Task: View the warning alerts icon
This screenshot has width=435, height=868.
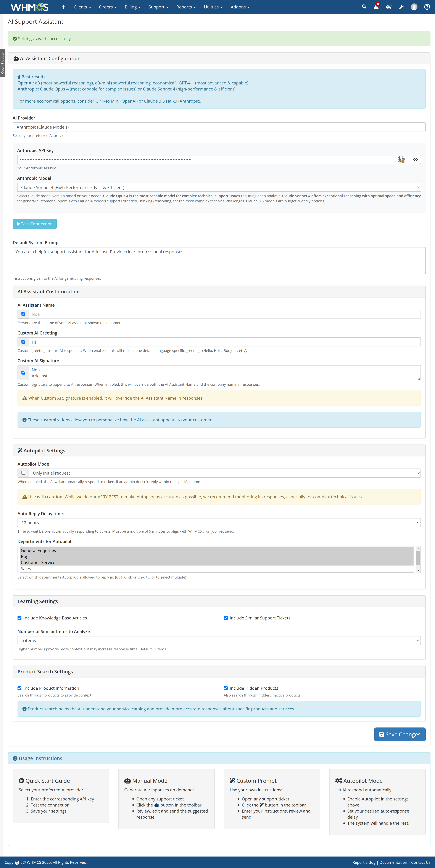Action: click(376, 7)
